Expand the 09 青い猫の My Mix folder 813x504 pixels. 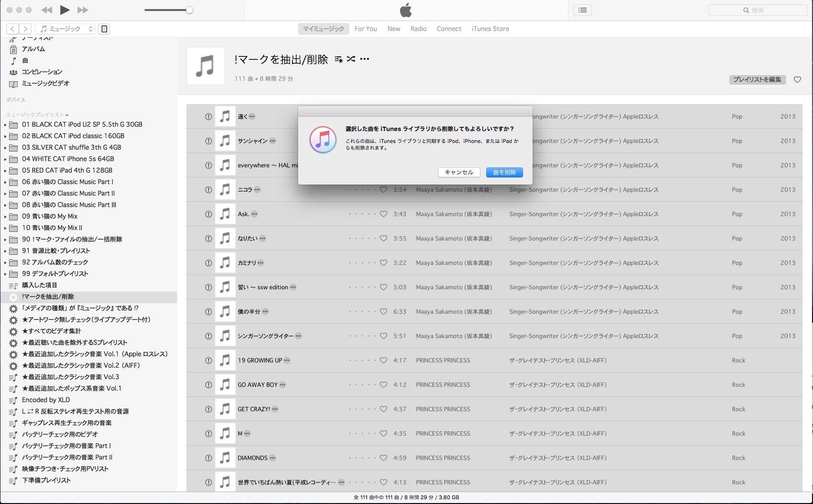click(x=5, y=217)
